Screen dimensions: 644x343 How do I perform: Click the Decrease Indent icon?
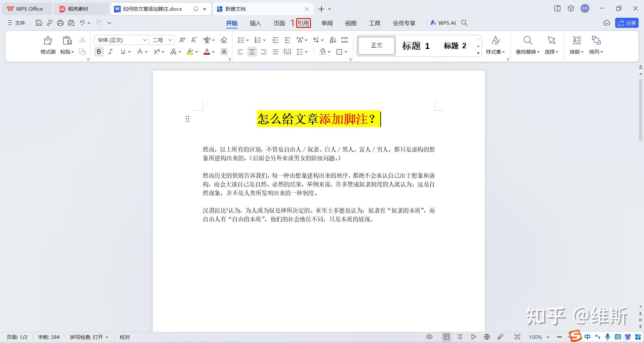pos(275,40)
